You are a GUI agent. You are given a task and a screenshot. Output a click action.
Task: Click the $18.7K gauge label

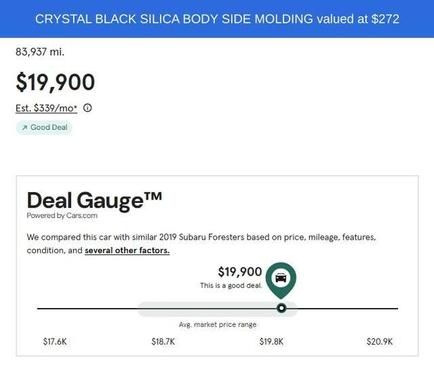pyautogui.click(x=163, y=342)
